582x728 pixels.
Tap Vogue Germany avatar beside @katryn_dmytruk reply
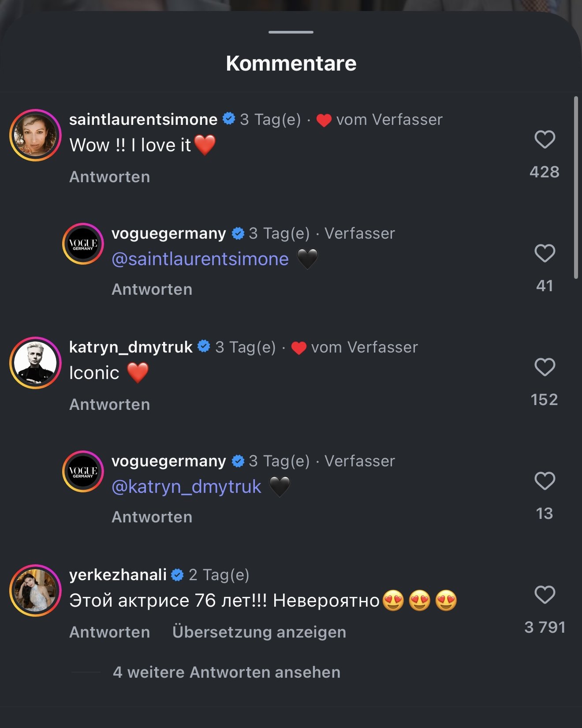[x=83, y=472]
